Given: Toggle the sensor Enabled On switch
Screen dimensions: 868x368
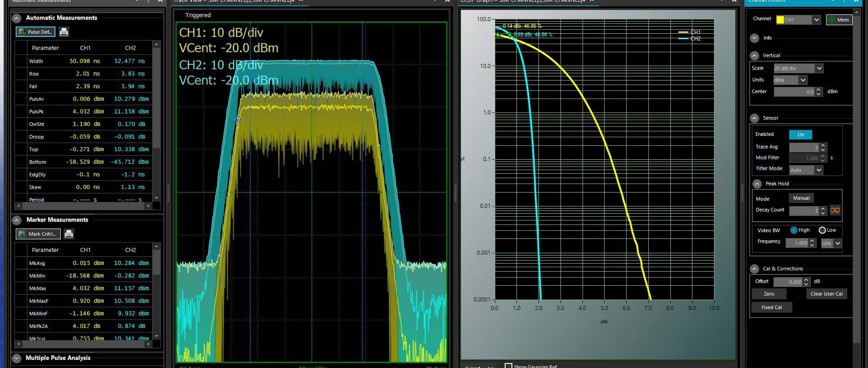Looking at the screenshot, I should point(800,135).
